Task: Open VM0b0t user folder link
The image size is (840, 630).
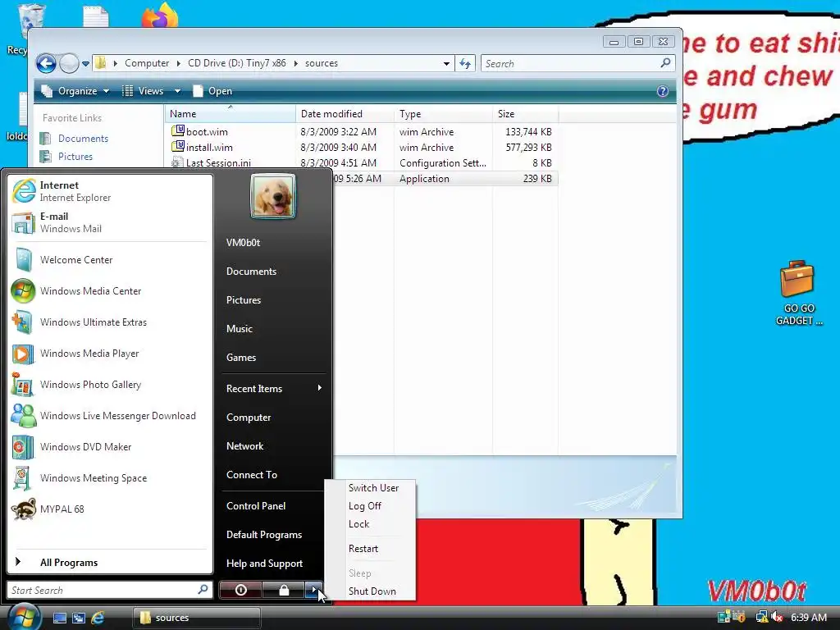Action: (x=274, y=243)
